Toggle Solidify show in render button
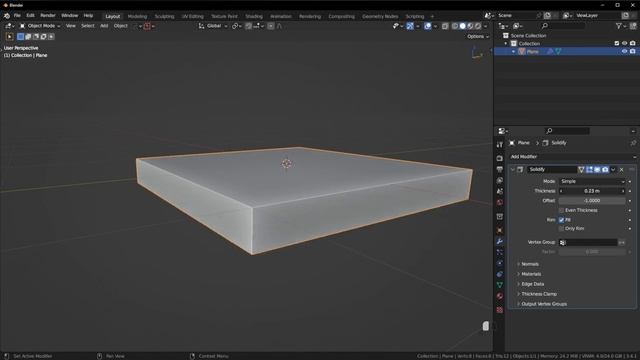 605,169
